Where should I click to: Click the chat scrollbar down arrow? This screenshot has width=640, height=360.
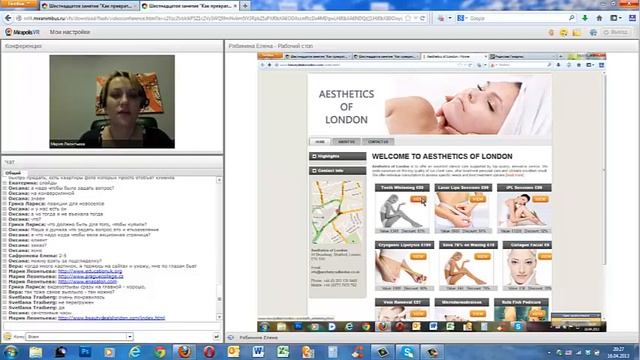pos(219,317)
